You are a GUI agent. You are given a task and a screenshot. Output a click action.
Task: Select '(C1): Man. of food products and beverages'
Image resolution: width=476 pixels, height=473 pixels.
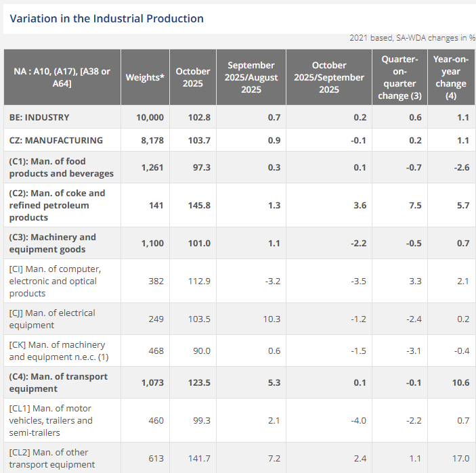pos(61,167)
